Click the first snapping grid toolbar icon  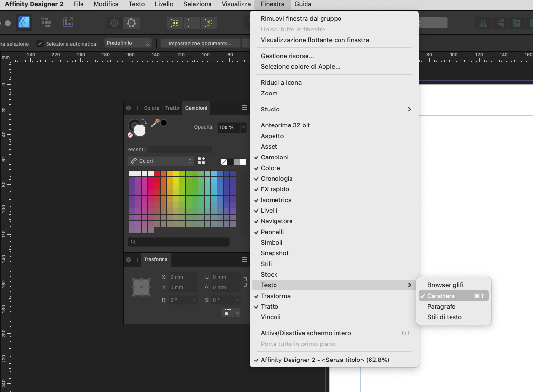click(x=176, y=23)
